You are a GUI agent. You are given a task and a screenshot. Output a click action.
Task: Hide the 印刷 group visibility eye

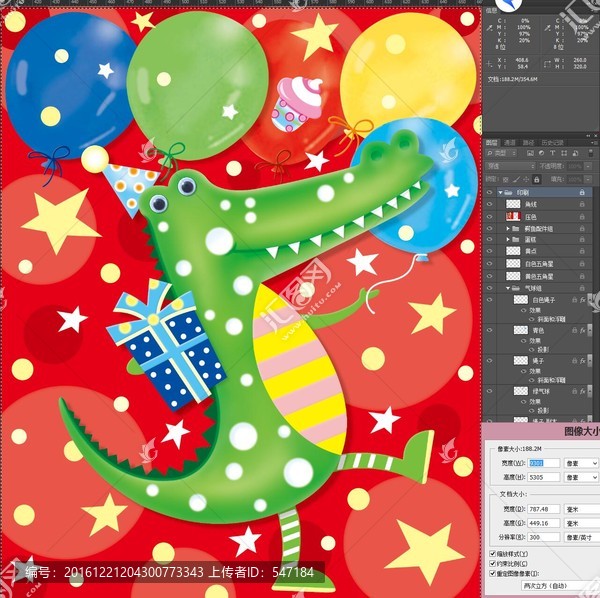489,192
